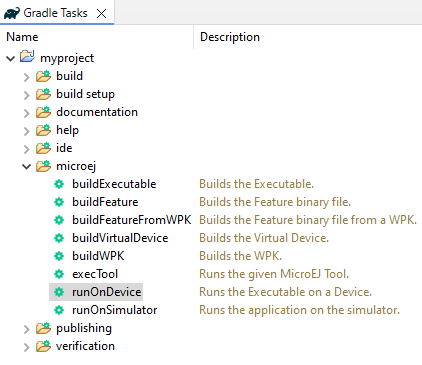The height and width of the screenshot is (365, 422).
Task: Select the buildExecutable task
Action: point(114,184)
